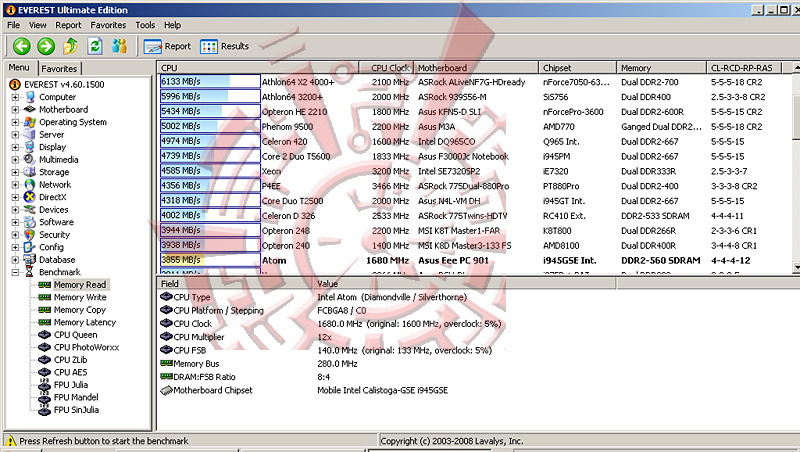
Task: Select the Core 2 Duo T5600 row
Action: pos(474,156)
